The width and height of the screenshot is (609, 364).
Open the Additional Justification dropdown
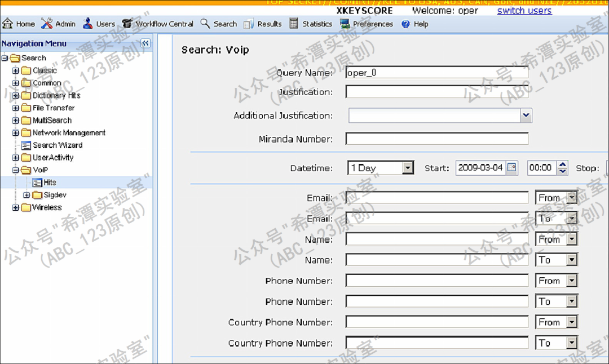pos(526,116)
